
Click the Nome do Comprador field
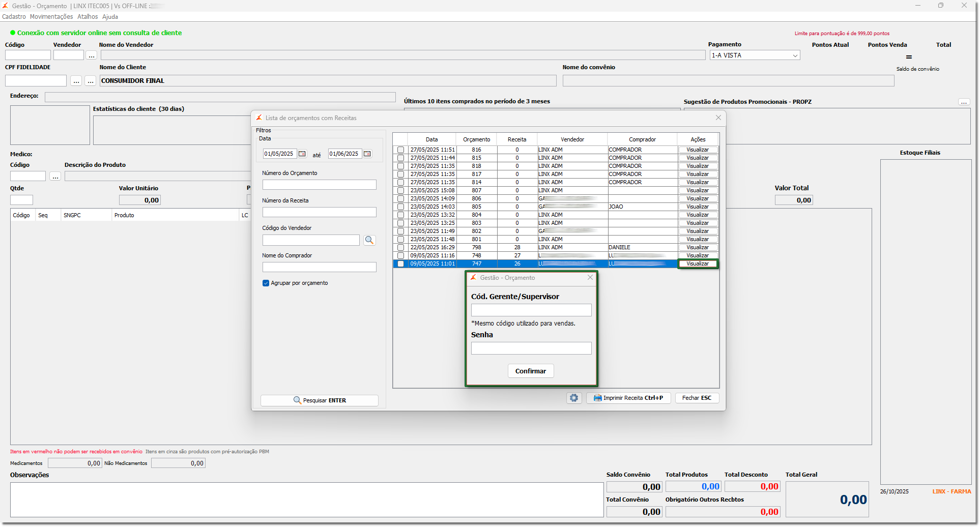(320, 267)
